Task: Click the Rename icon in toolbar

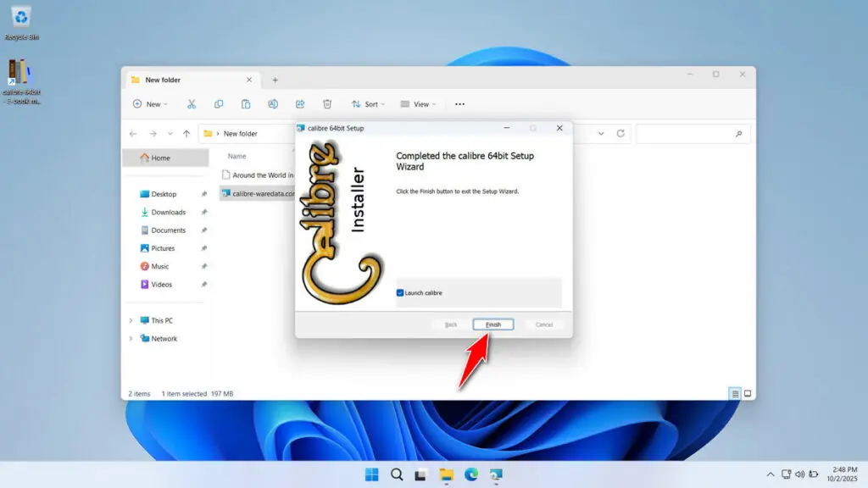Action: pyautogui.click(x=273, y=104)
